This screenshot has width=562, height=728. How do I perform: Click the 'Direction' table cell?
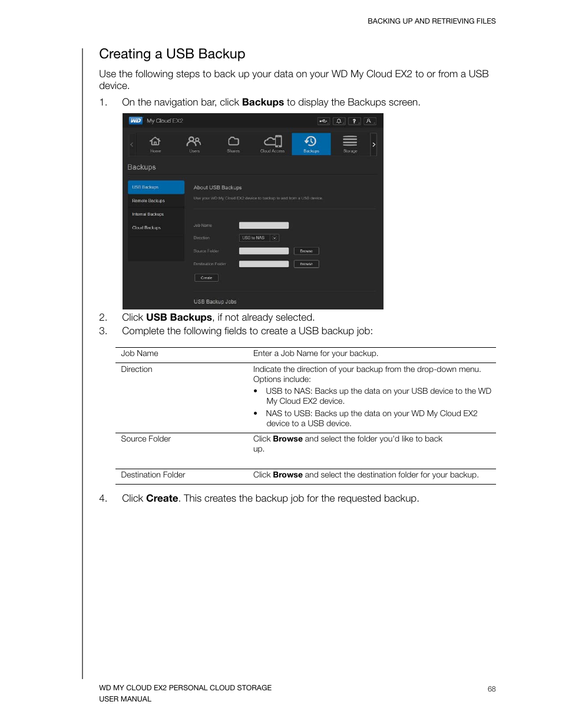click(137, 369)
